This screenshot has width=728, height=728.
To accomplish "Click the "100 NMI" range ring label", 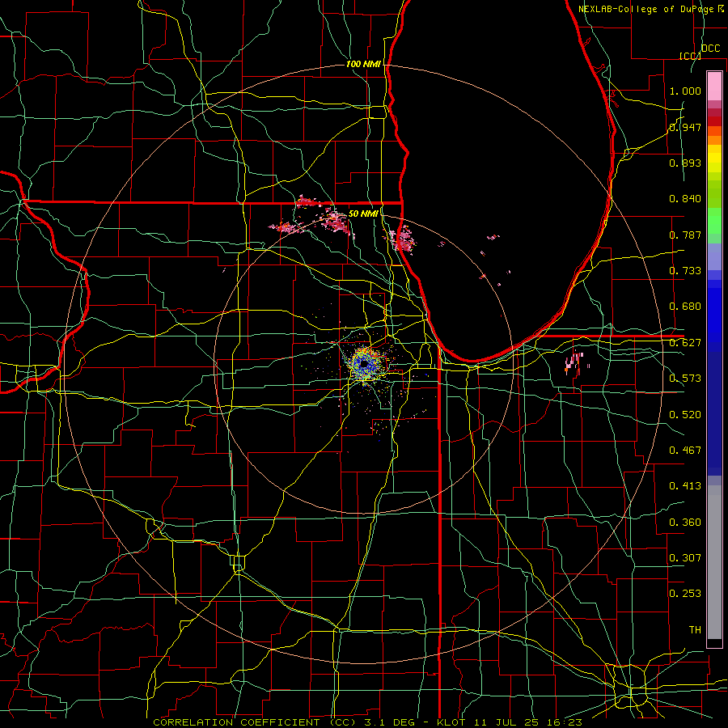I will point(363,64).
